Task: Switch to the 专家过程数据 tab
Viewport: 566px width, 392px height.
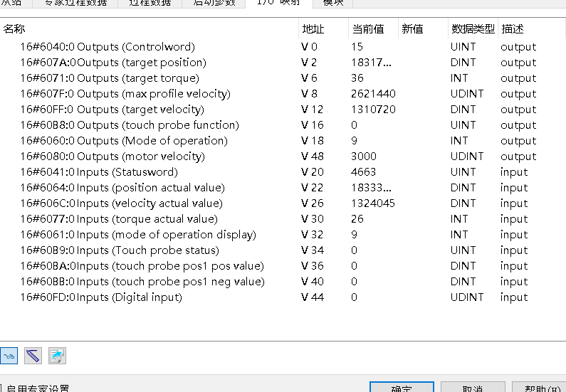Action: pos(75,3)
